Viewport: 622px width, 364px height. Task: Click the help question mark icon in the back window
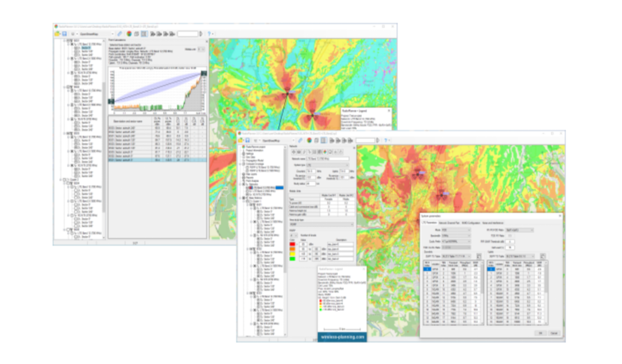[209, 34]
